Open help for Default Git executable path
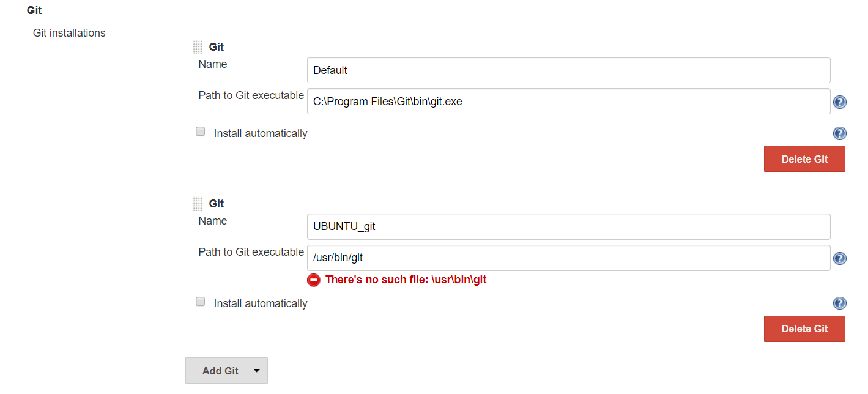The width and height of the screenshot is (868, 394). point(840,102)
